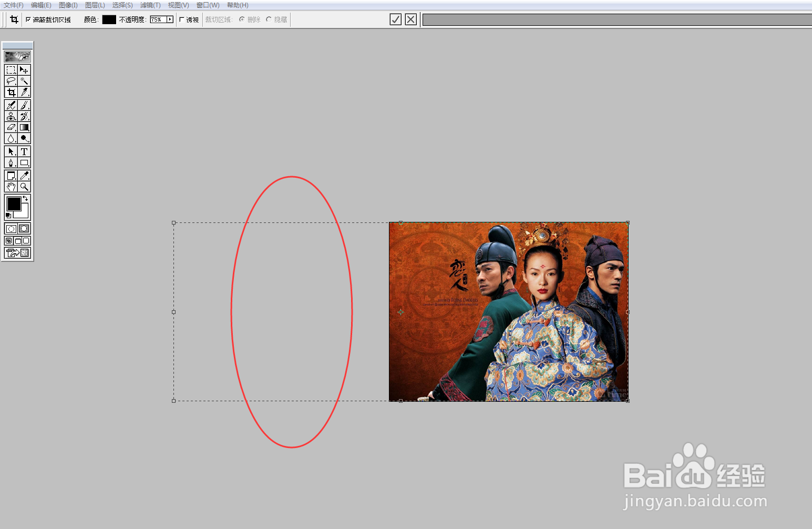Select the Lasso tool
The image size is (812, 529).
[11, 81]
